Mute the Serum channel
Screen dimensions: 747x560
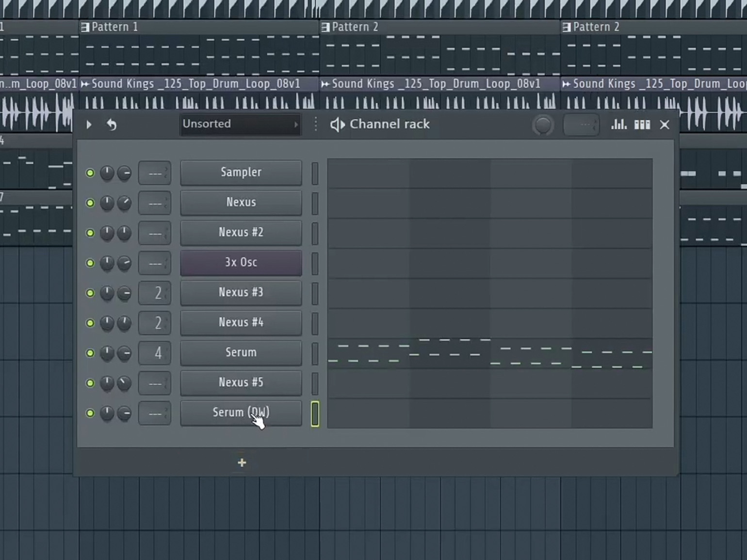pos(90,353)
